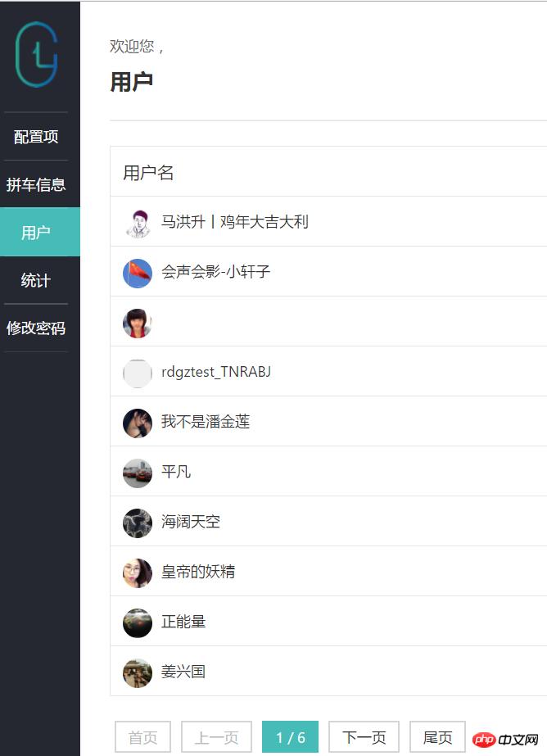The height and width of the screenshot is (756, 547).
Task: Click the avatar next to 马洪升
Action: (x=138, y=224)
